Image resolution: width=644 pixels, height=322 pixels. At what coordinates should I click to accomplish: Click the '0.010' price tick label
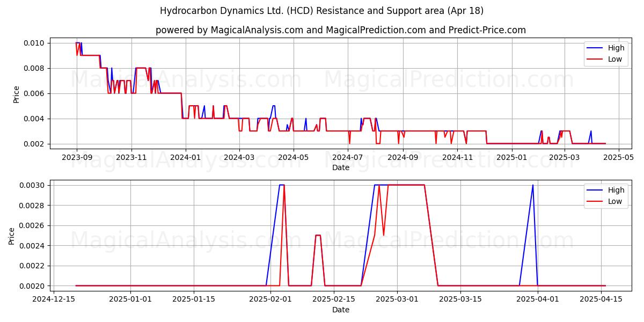pos(35,43)
